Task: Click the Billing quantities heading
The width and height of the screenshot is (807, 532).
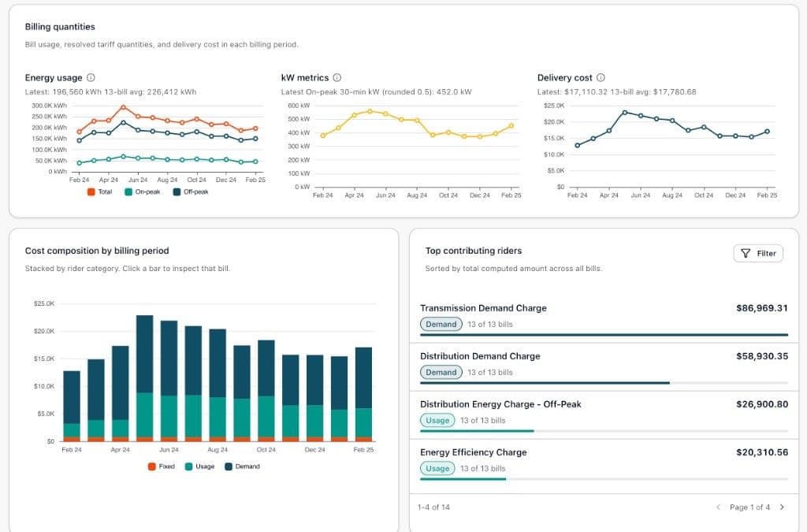Action: (x=60, y=27)
